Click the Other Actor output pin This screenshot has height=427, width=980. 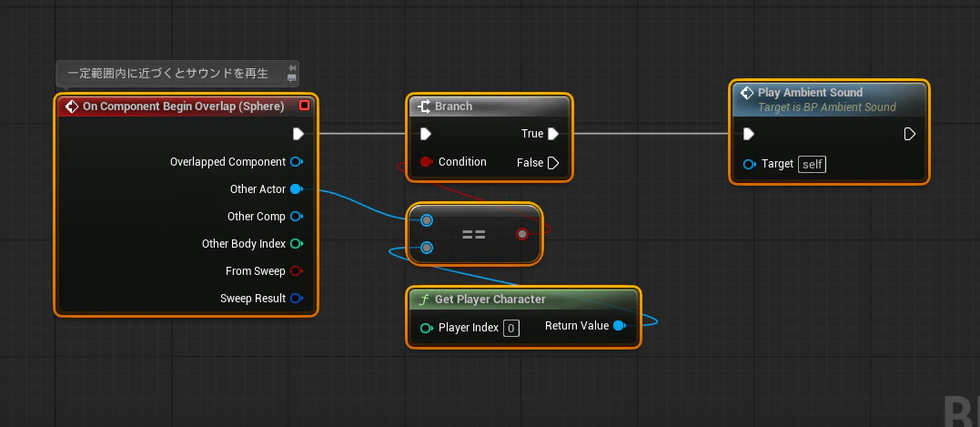[x=297, y=188]
